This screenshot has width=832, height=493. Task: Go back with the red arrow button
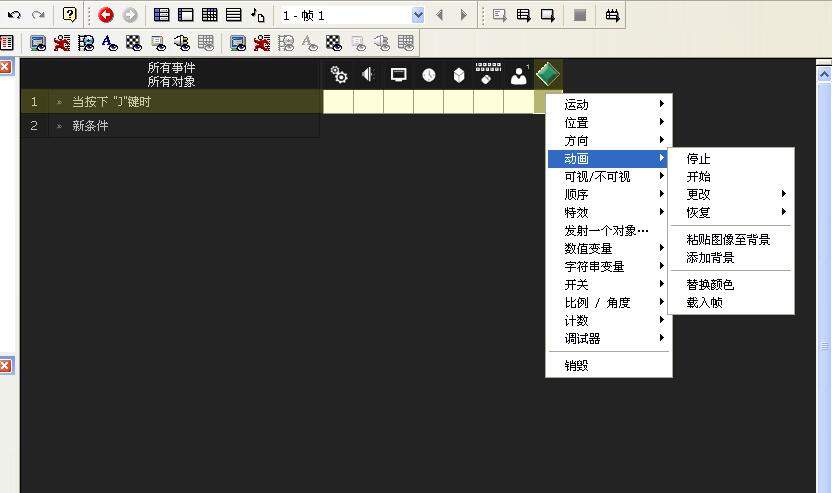coord(106,15)
